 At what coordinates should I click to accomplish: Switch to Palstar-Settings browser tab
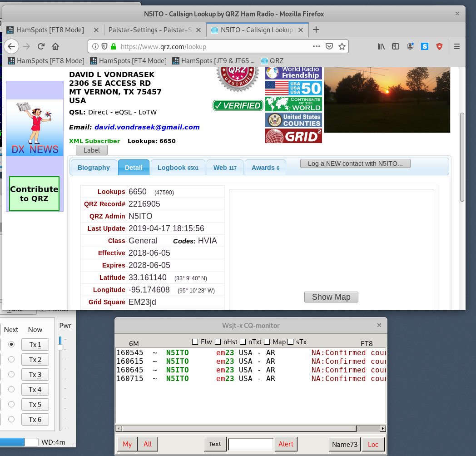point(150,30)
